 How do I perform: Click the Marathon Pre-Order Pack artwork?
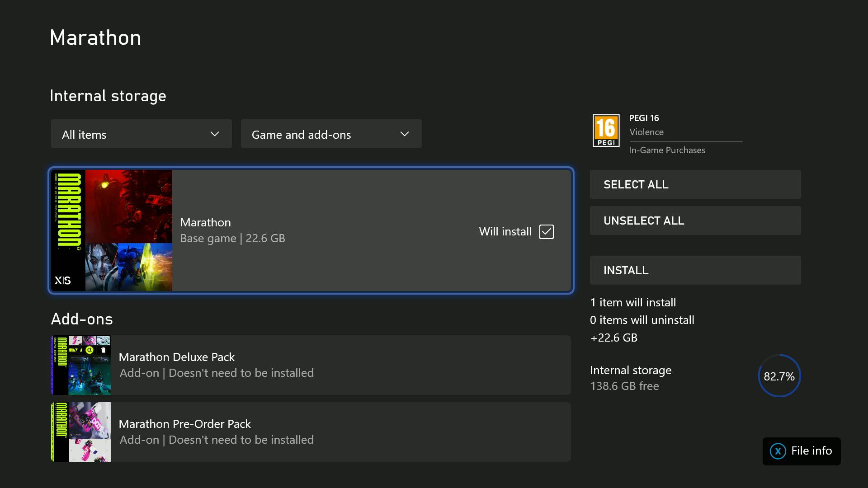pyautogui.click(x=80, y=432)
